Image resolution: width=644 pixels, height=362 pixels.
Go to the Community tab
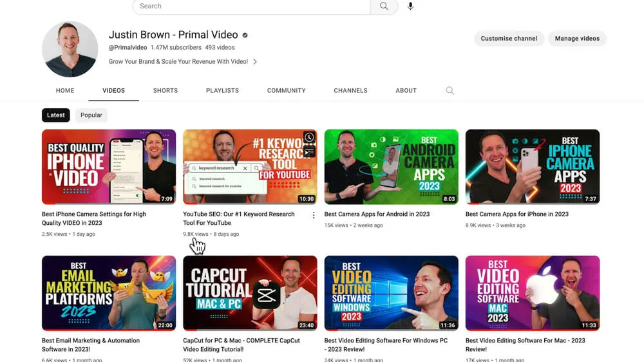click(287, 91)
